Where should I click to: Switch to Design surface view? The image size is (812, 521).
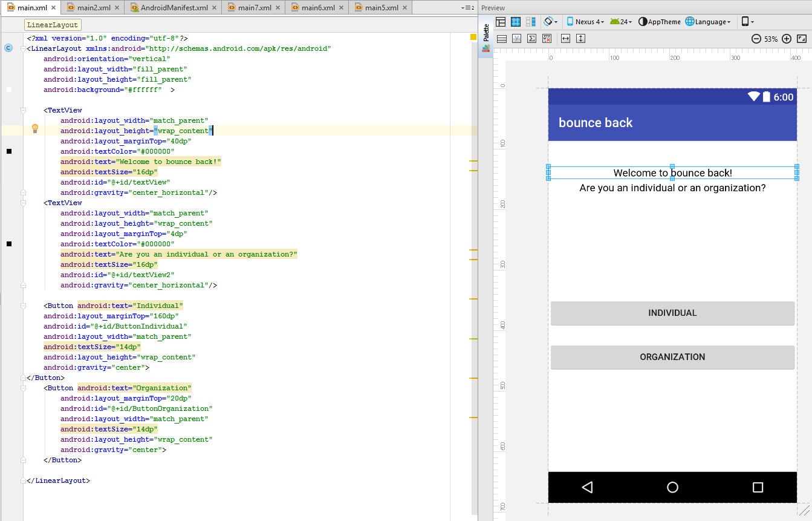tap(501, 22)
